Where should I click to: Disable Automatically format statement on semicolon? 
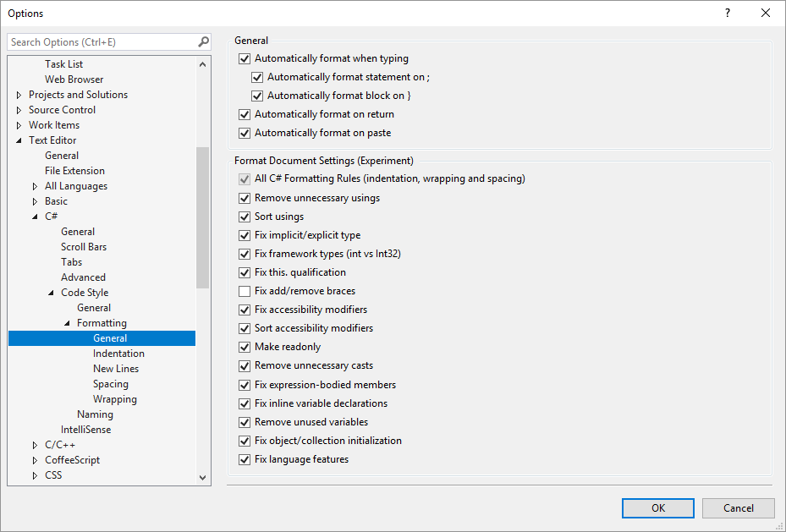pos(256,76)
